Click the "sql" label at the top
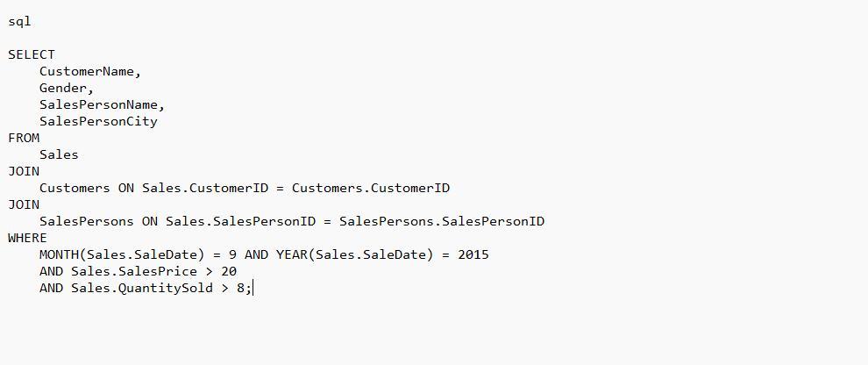This screenshot has width=868, height=365. coord(19,21)
